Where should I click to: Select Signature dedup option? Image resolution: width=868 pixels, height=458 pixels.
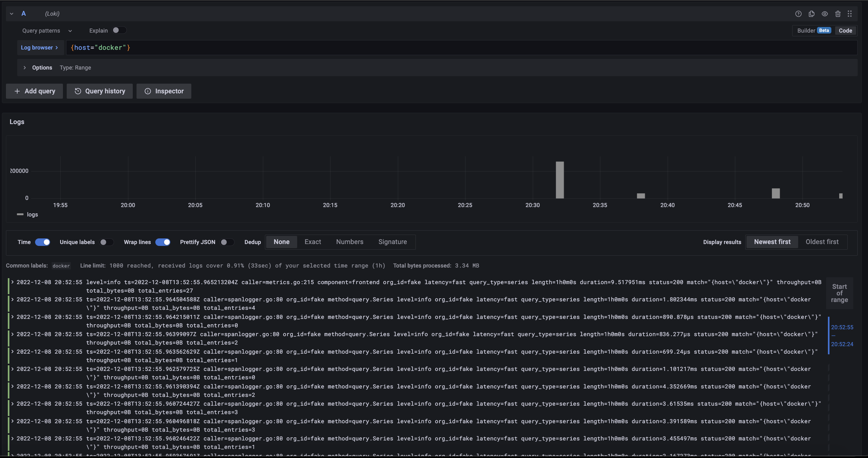pos(392,242)
